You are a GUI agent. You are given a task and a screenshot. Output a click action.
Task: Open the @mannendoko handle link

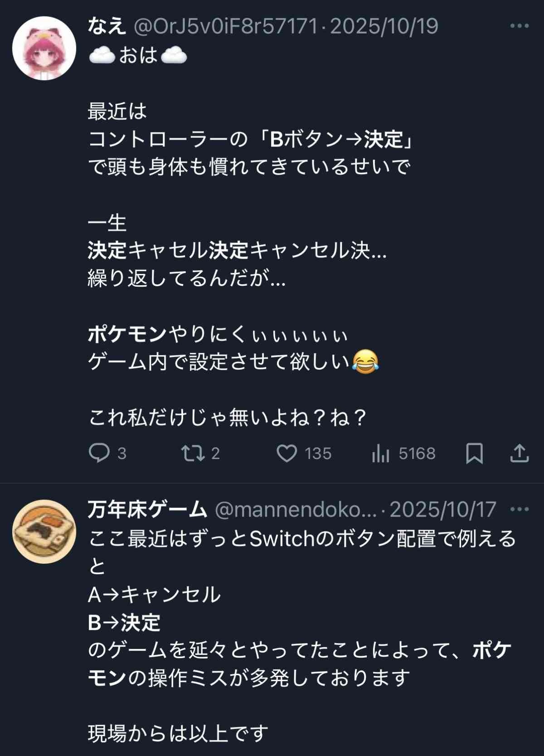pos(296,510)
